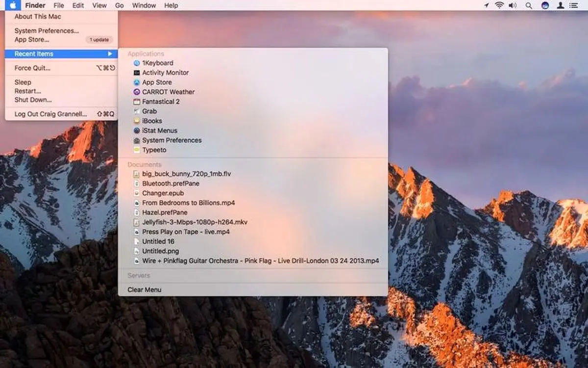
Task: Click the Wi-Fi status icon
Action: (x=499, y=5)
